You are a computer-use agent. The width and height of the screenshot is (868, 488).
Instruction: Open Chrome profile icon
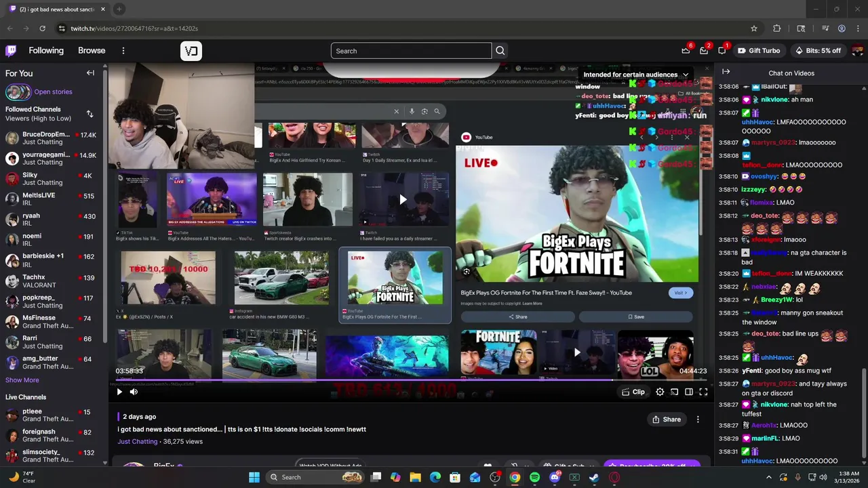[x=842, y=28]
